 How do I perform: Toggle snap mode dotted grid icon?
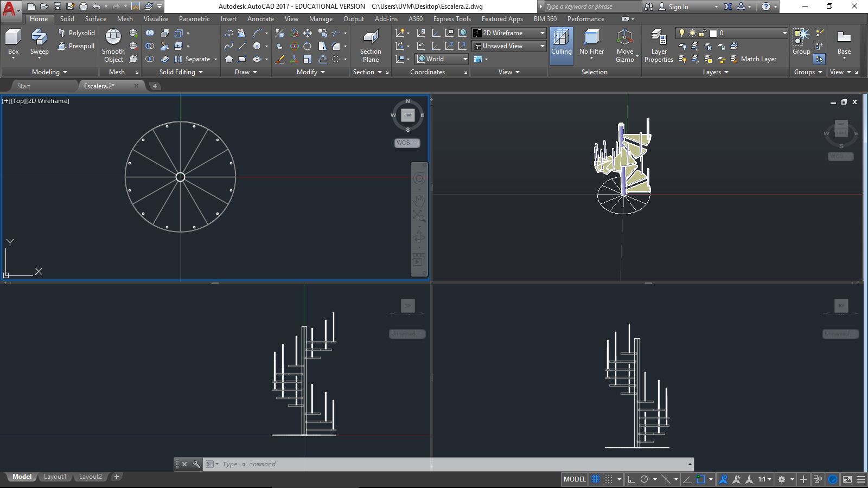point(609,479)
